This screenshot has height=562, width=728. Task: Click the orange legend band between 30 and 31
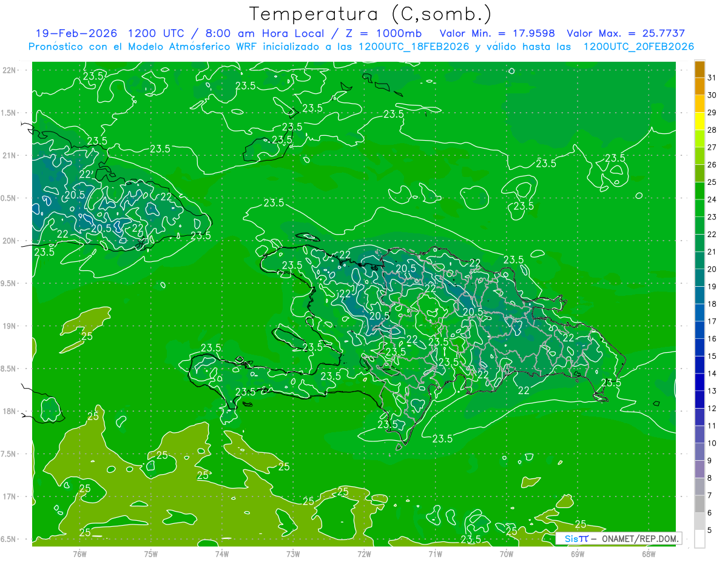[x=699, y=86]
